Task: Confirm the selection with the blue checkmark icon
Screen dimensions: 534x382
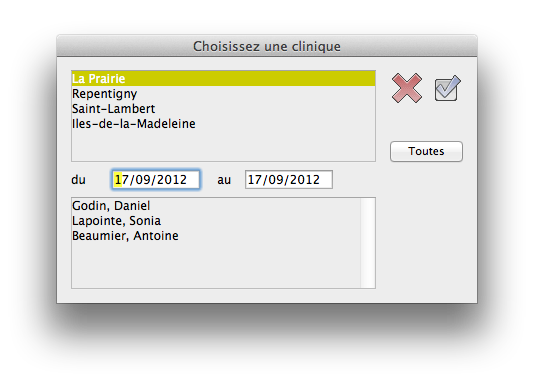Action: point(447,88)
